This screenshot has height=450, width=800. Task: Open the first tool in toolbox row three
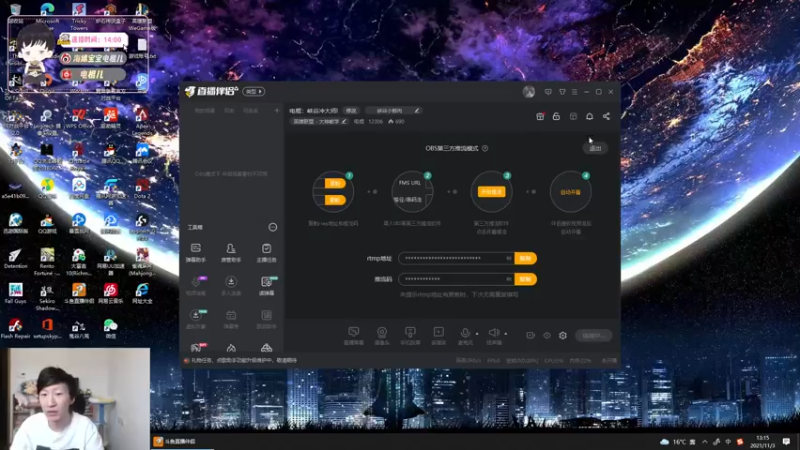tap(196, 319)
